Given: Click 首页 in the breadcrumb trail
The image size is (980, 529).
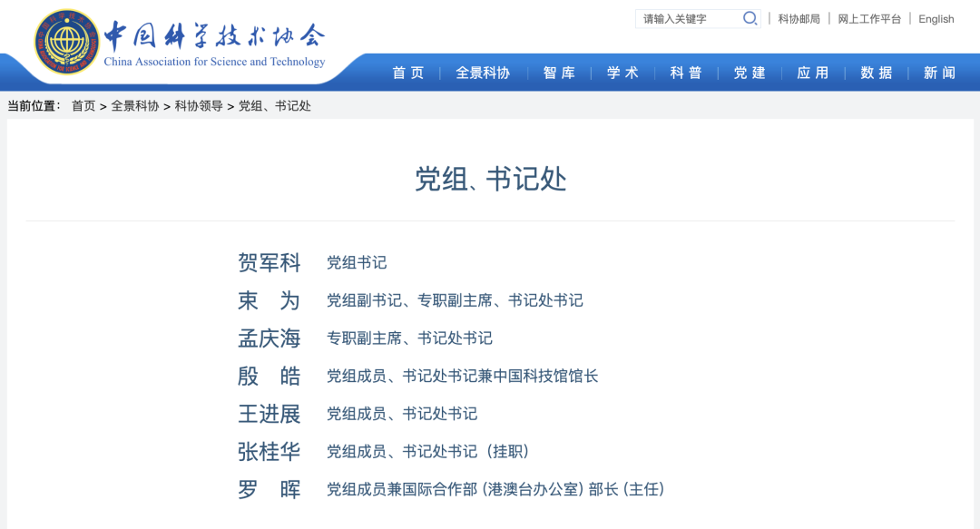Looking at the screenshot, I should coord(83,106).
